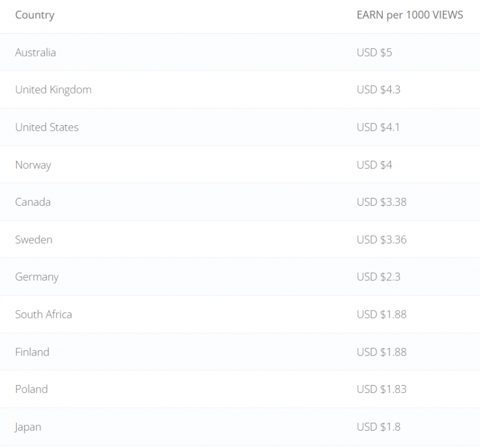Select the Sweden row label
480x448 pixels.
click(x=34, y=239)
